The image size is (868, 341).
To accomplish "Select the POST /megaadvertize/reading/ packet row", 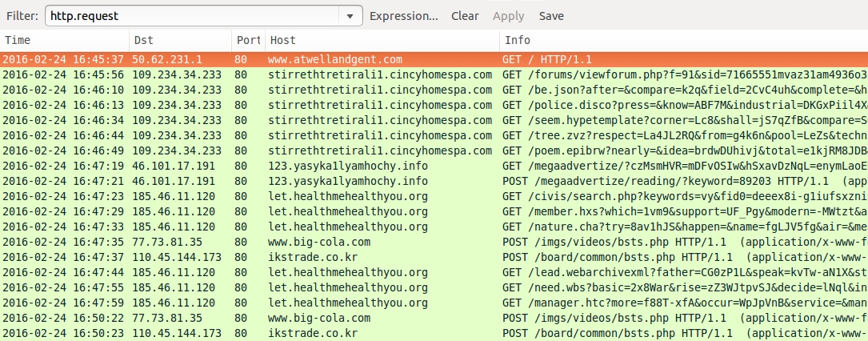I will click(432, 181).
